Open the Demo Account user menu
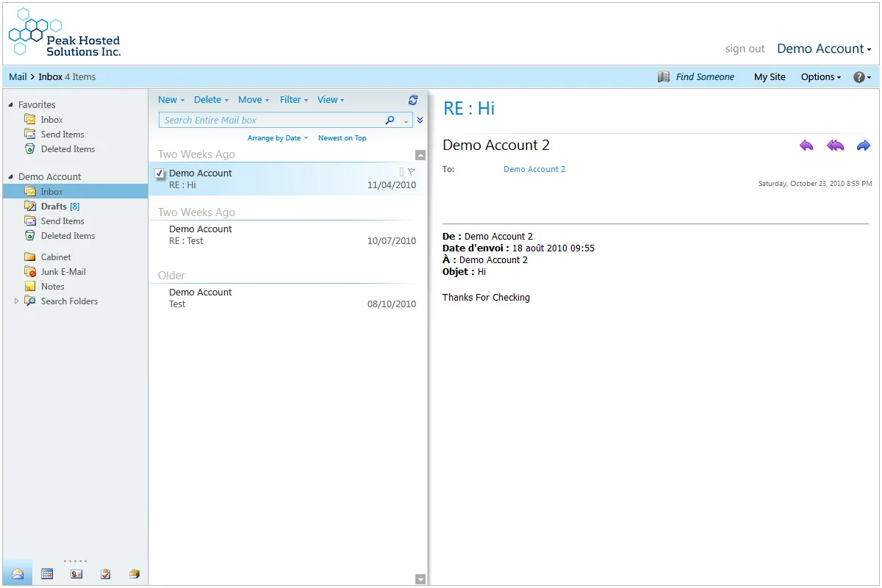The width and height of the screenshot is (882, 588). point(824,49)
